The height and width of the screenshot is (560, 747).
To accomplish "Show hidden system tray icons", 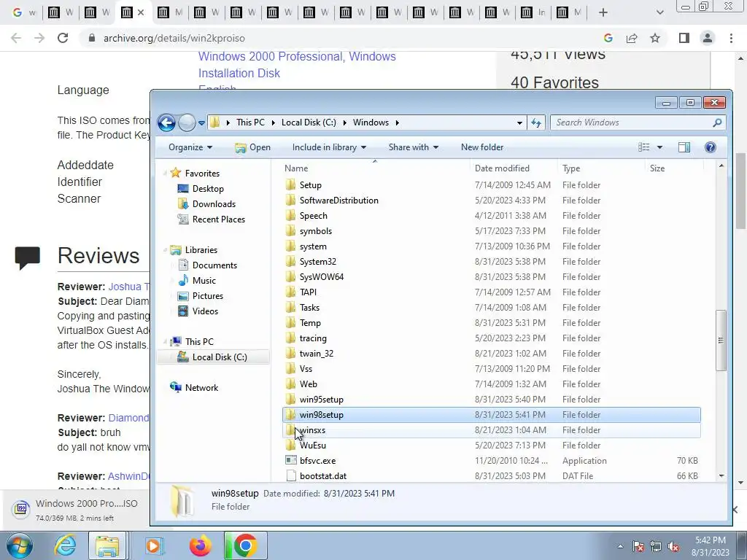I will 620,546.
